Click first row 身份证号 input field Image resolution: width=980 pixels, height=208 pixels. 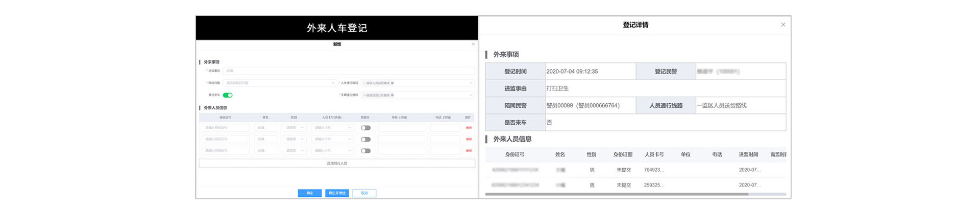(x=225, y=128)
